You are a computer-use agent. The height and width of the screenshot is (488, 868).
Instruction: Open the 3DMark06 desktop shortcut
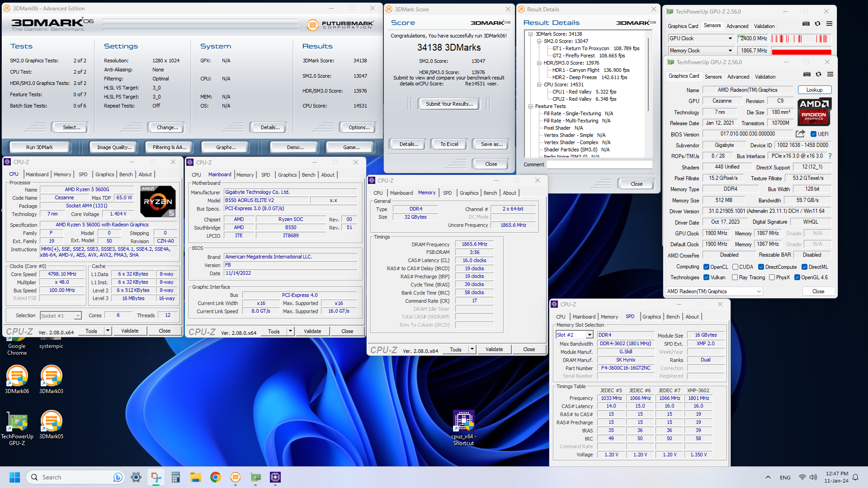tap(17, 380)
